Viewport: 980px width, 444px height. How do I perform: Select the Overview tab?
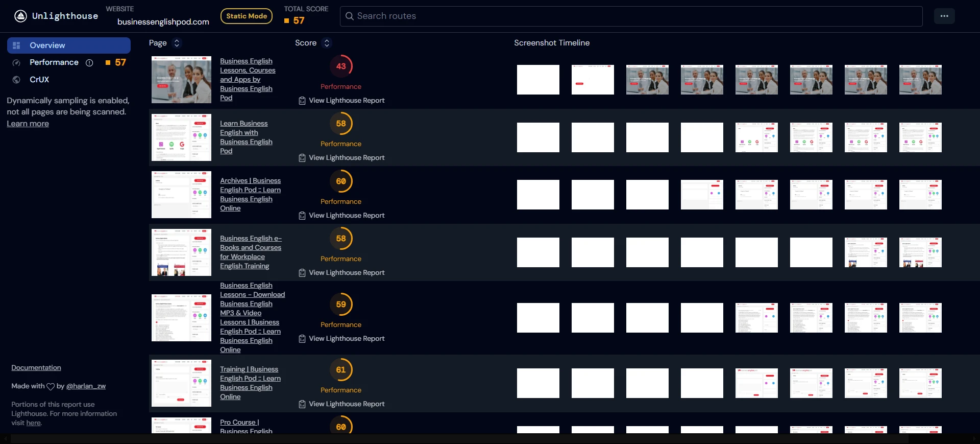[69, 45]
